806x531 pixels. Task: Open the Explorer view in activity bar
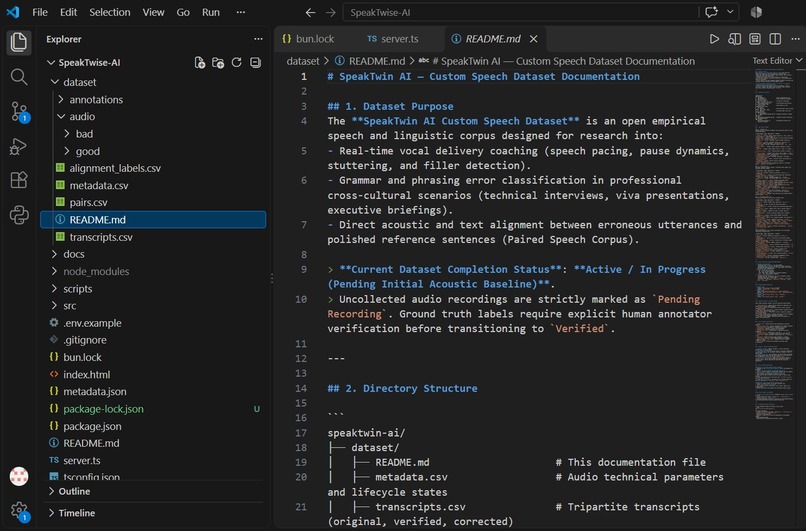19,42
